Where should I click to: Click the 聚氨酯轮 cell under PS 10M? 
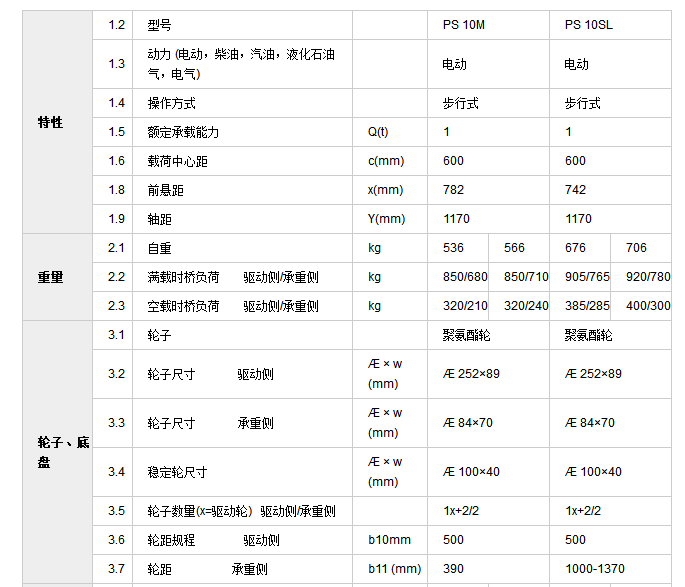(x=488, y=335)
